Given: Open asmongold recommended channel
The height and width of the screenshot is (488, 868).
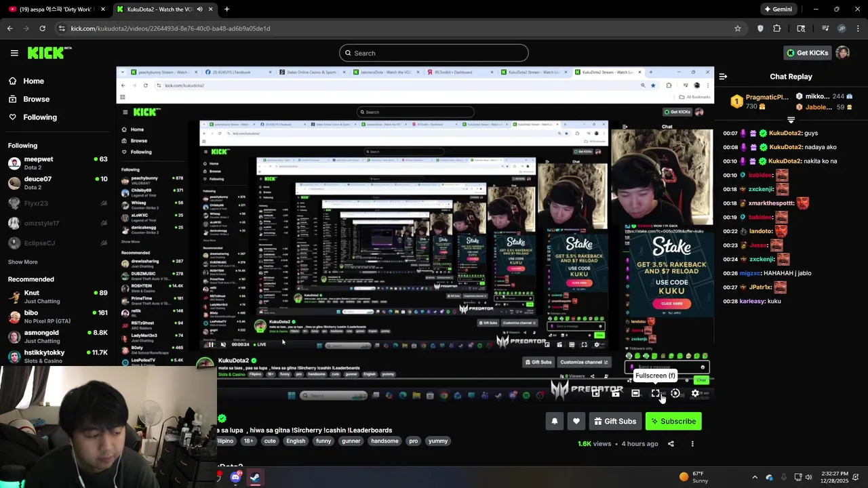Looking at the screenshot, I should tap(58, 337).
